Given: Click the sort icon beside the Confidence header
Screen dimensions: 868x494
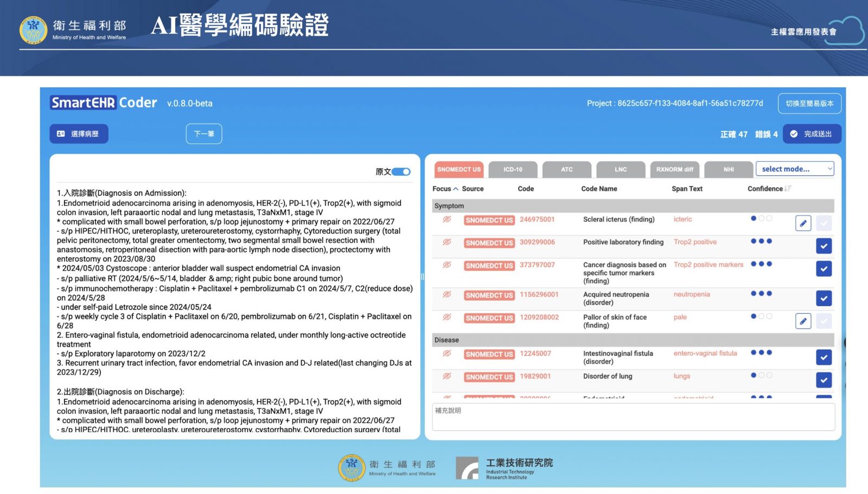Looking at the screenshot, I should (x=788, y=189).
